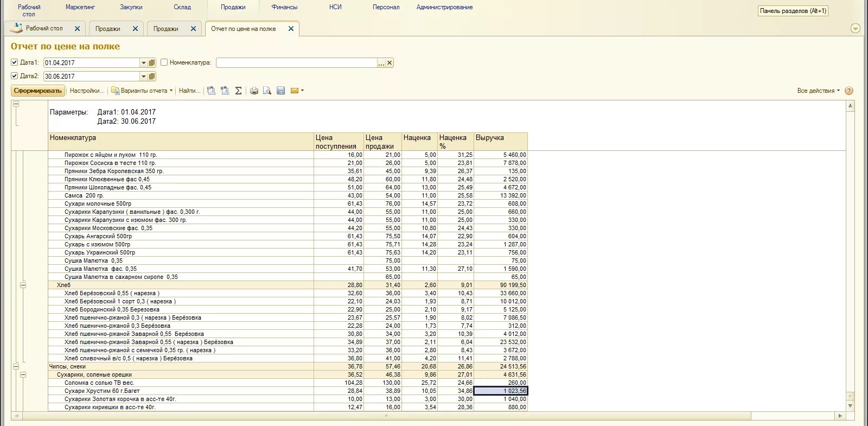Open the Дата1 dropdown arrow
The height and width of the screenshot is (426, 868).
[x=144, y=63]
